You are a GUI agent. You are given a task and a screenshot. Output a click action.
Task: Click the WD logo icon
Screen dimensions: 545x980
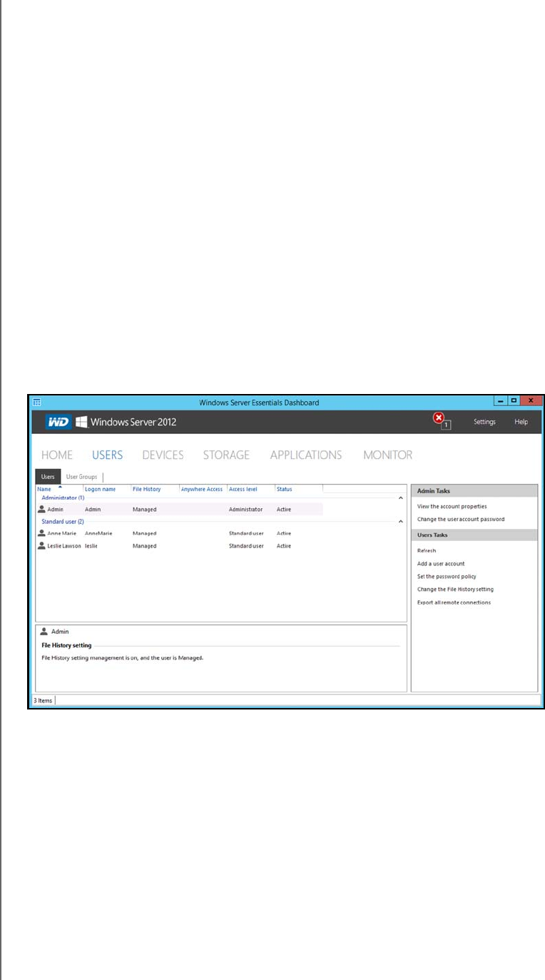(58, 422)
